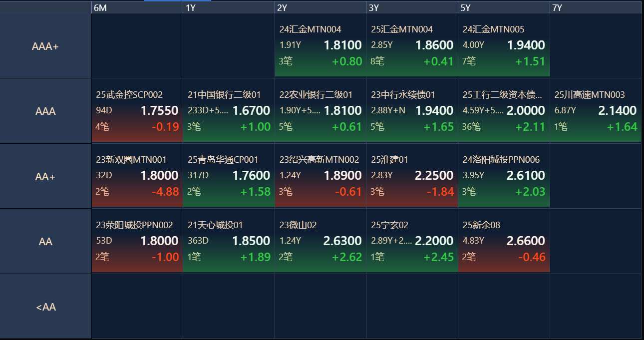Screen dimensions: 644x340
Task: Select the 6M maturity column header
Action: coord(137,7)
